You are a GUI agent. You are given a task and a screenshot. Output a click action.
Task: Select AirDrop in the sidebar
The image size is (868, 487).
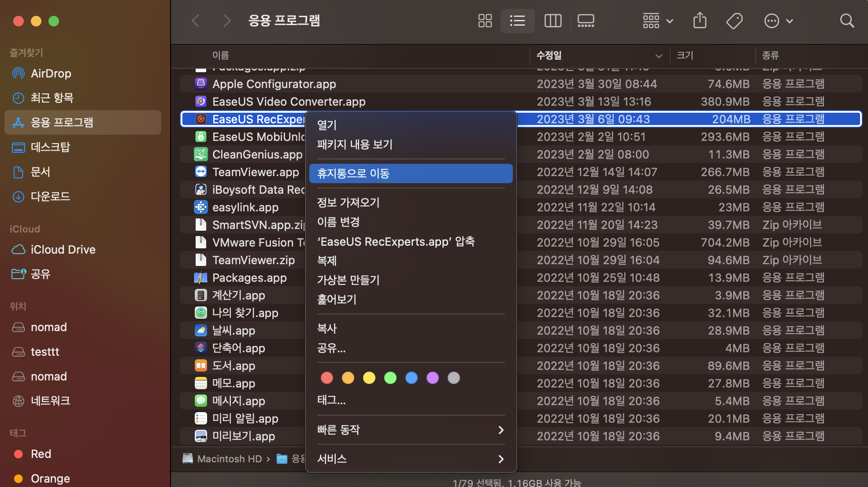tap(51, 73)
